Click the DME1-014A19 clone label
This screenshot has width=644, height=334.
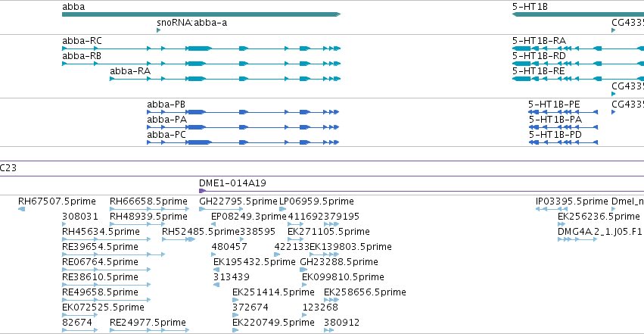232,183
